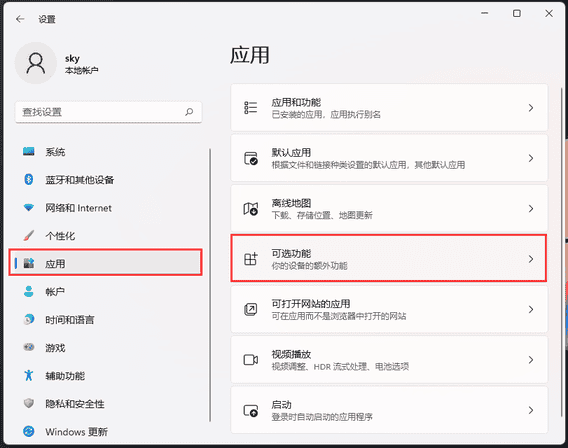
Task: Focus the 查找设置 search field
Action: tap(108, 112)
